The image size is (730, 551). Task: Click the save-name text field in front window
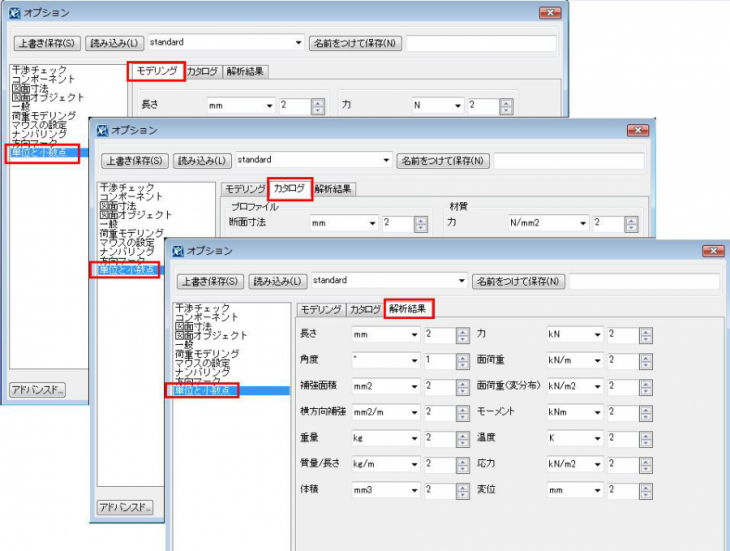click(x=644, y=281)
